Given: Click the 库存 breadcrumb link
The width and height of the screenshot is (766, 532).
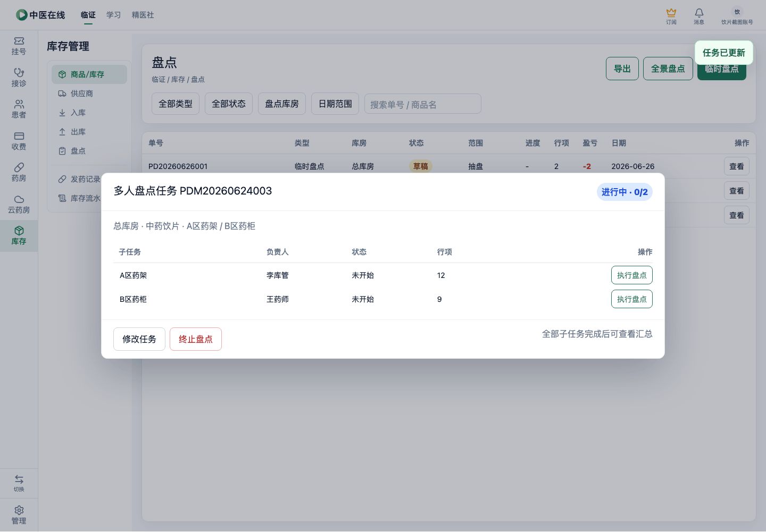Looking at the screenshot, I should pyautogui.click(x=178, y=79).
